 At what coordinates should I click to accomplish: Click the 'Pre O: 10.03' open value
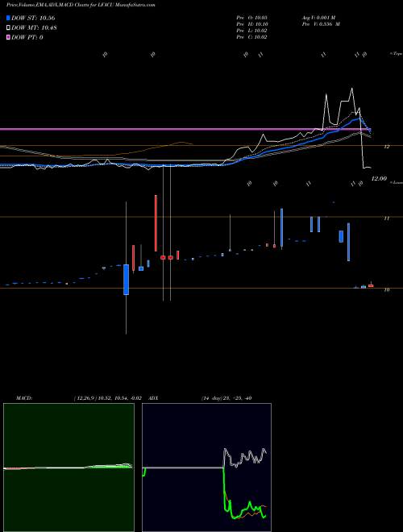(x=252, y=17)
